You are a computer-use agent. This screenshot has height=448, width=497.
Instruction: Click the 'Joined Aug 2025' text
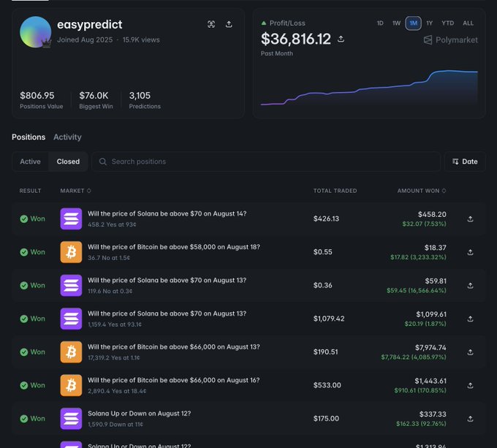pos(85,40)
